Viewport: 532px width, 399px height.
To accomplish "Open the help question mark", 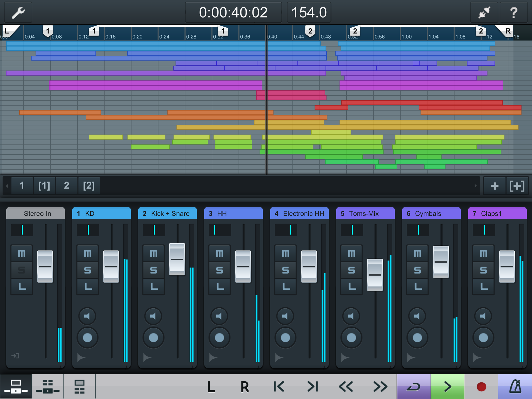I will coord(513,12).
